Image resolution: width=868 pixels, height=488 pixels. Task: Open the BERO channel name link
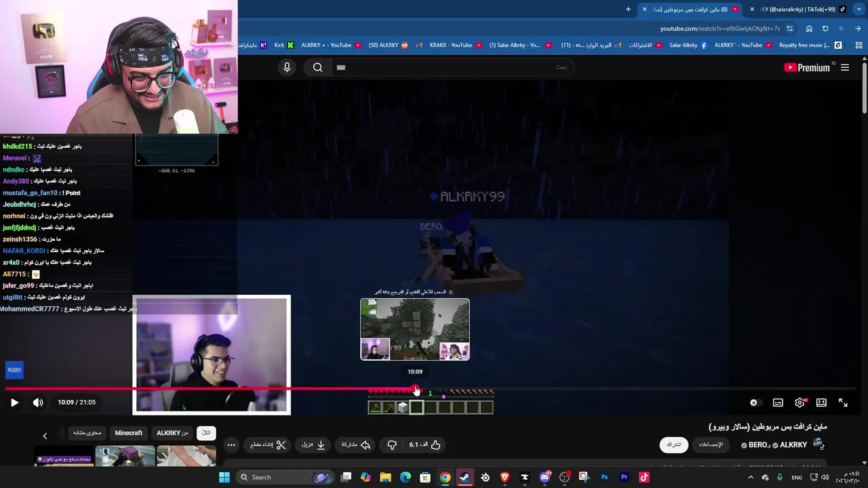758,445
